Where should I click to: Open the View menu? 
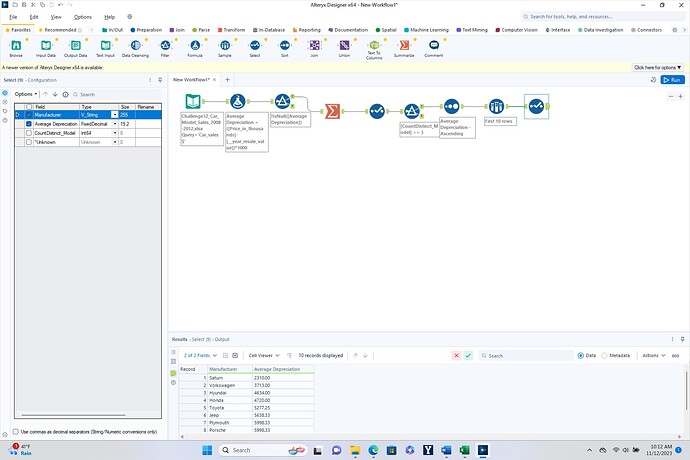56,17
